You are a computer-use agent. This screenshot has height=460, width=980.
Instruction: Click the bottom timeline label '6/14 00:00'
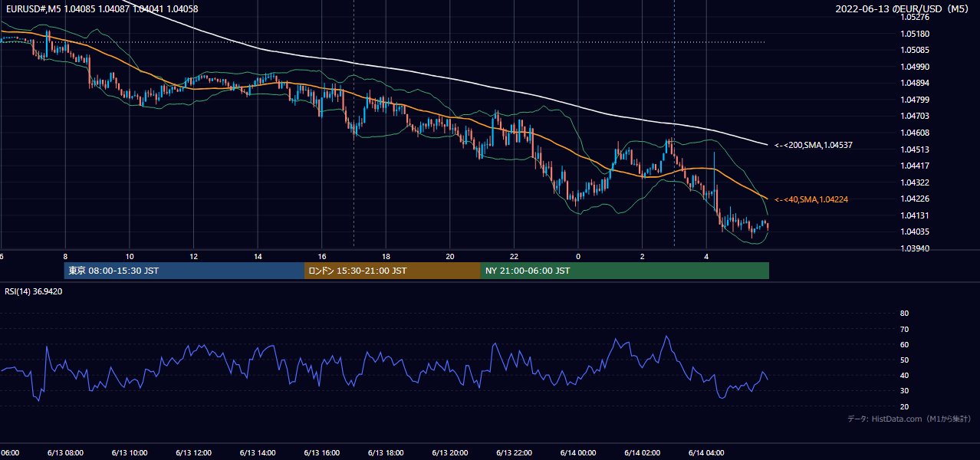point(577,452)
